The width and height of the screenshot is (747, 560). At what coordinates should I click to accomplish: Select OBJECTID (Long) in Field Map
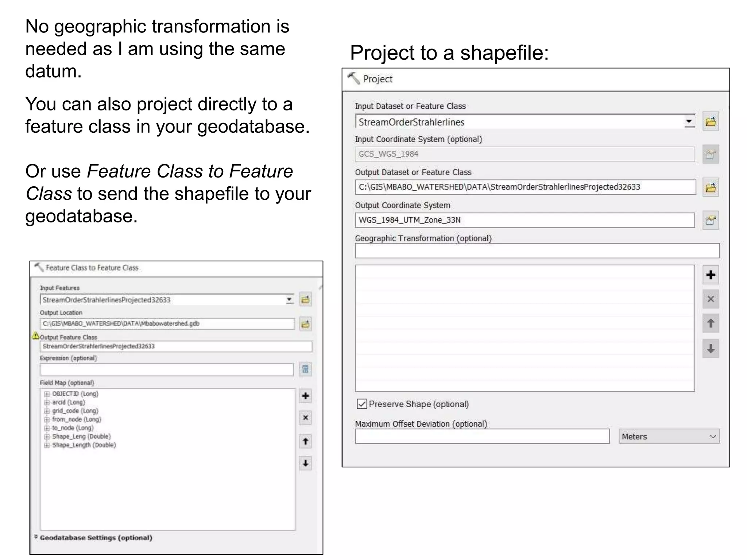tap(75, 394)
